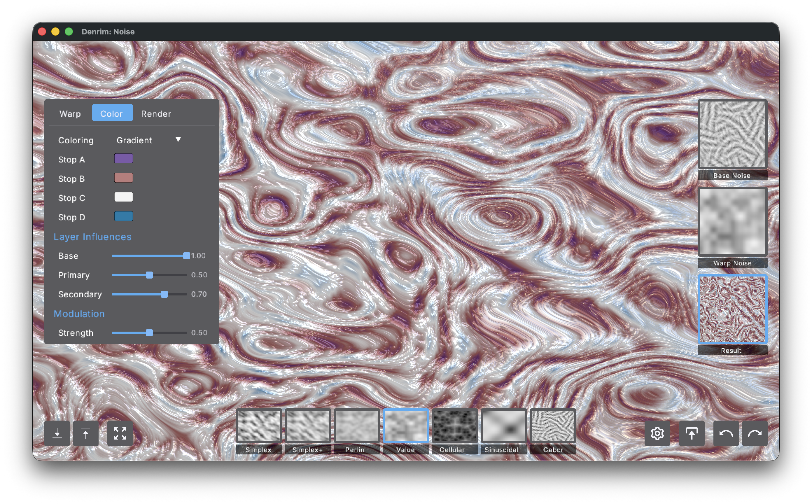Image resolution: width=812 pixels, height=504 pixels.
Task: View the Warp Noise preview
Action: [x=732, y=222]
